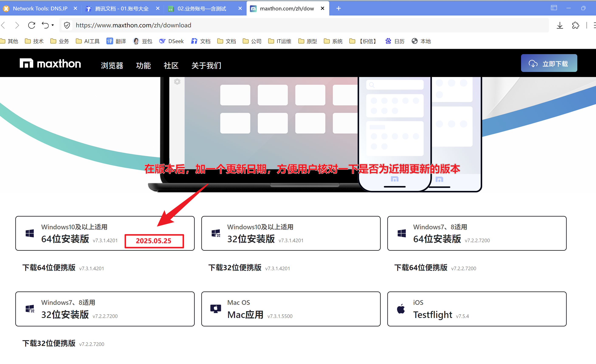Download Windows7、8 64位安装版 v7.2.2.7200
This screenshot has width=596, height=364.
pyautogui.click(x=477, y=233)
